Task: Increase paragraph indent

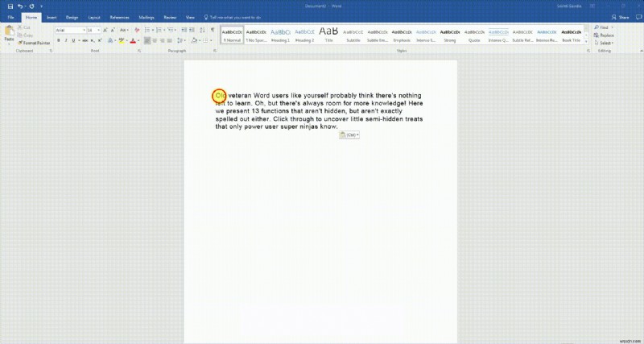Action: point(192,30)
